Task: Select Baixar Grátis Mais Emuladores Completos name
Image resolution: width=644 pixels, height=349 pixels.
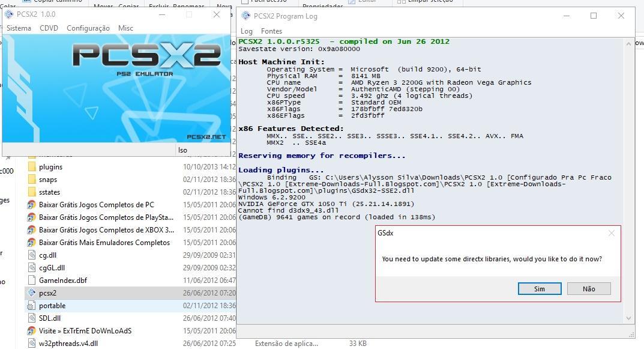Action: point(104,243)
